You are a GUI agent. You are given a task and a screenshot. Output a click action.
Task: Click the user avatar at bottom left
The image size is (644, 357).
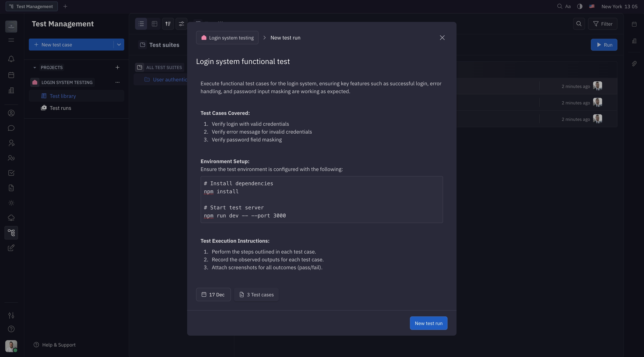[x=11, y=346]
